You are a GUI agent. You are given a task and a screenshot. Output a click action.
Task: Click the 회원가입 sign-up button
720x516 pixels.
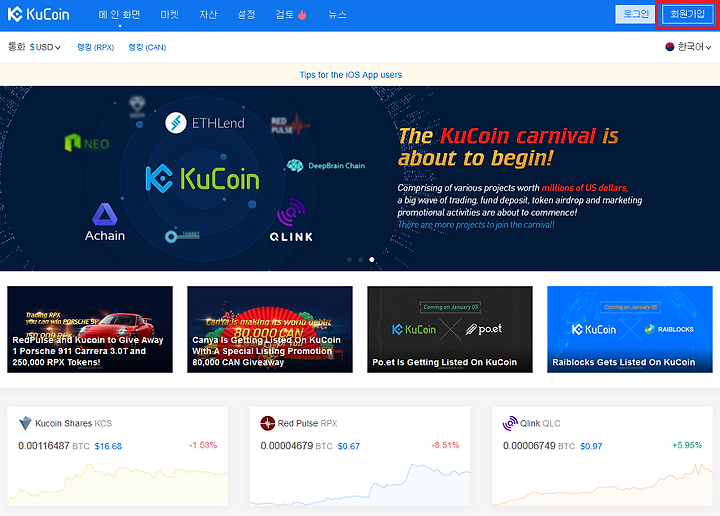[687, 14]
